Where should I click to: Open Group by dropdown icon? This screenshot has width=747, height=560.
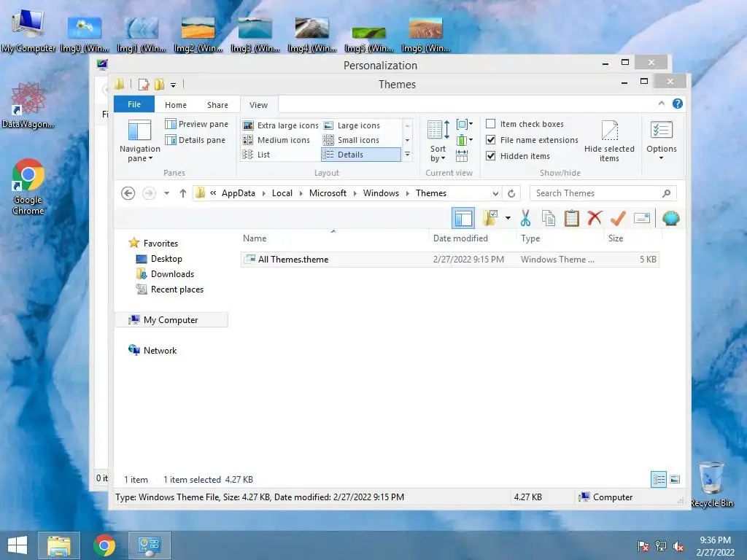click(x=465, y=124)
